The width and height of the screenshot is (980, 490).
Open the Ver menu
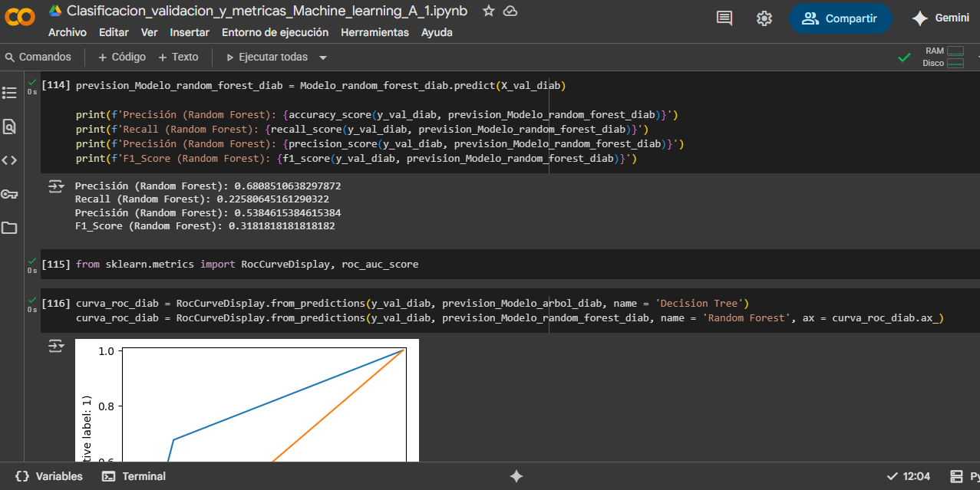[149, 32]
